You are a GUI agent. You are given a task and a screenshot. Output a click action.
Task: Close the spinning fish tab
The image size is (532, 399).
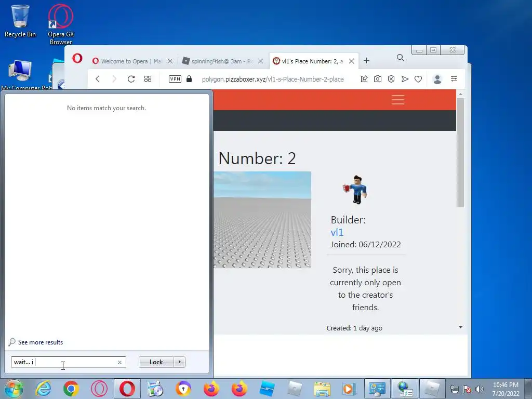point(261,61)
